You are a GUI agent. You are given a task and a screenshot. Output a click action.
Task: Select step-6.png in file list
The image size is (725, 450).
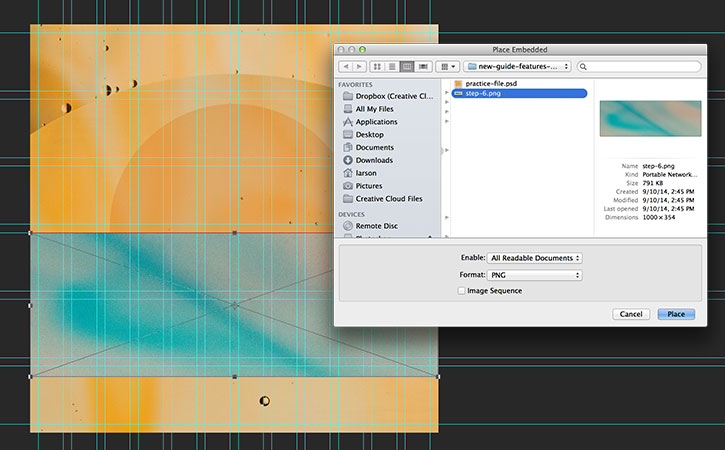click(519, 93)
